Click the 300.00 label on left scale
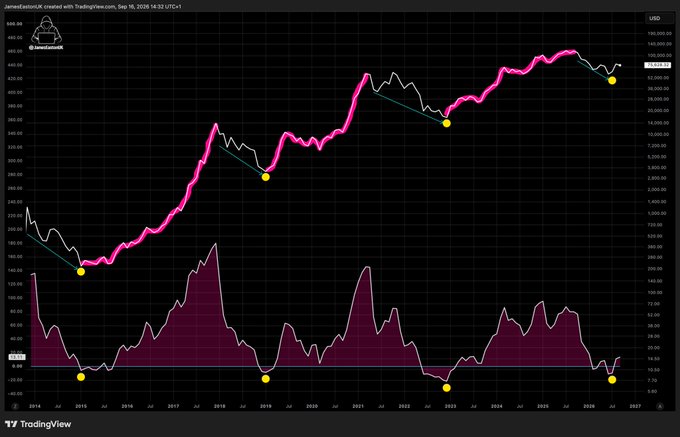Image resolution: width=680 pixels, height=437 pixels. 15,161
